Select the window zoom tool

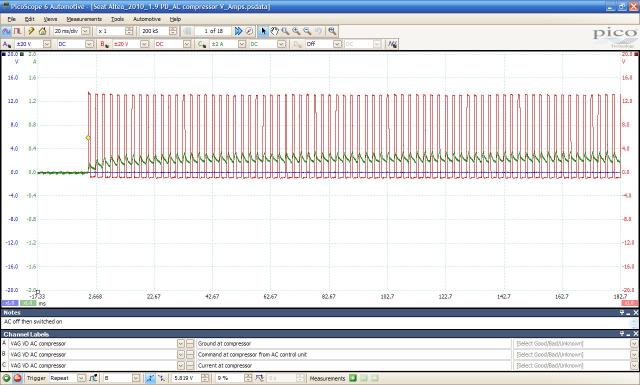[285, 31]
